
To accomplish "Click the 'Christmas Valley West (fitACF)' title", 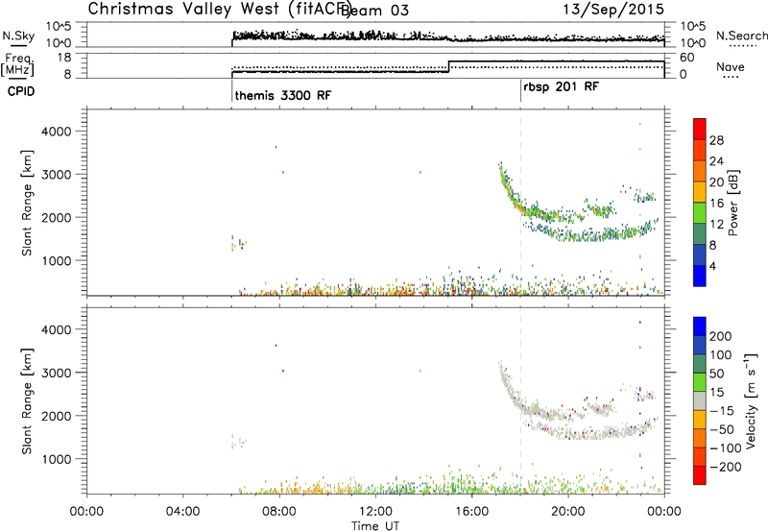I will click(219, 10).
